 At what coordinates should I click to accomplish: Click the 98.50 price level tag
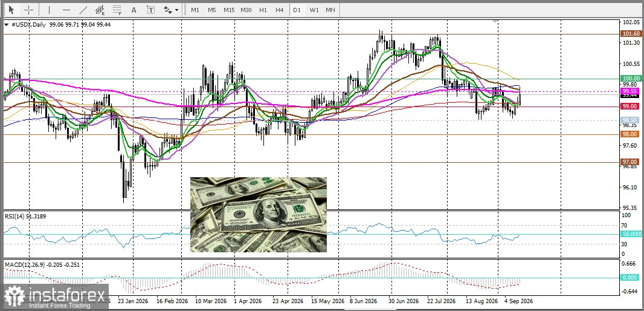click(630, 120)
